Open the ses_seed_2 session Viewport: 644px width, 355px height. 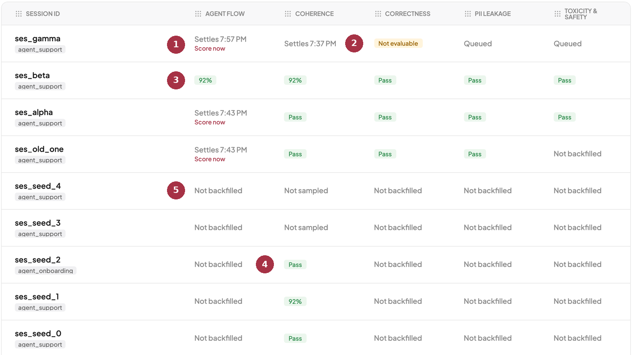[x=38, y=260]
